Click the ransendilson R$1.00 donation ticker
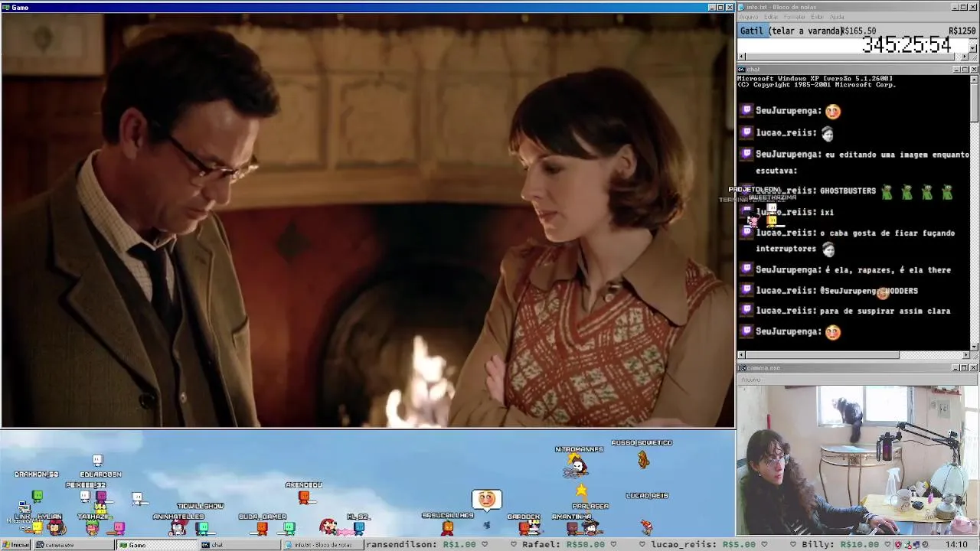The image size is (980, 551). pos(421,545)
